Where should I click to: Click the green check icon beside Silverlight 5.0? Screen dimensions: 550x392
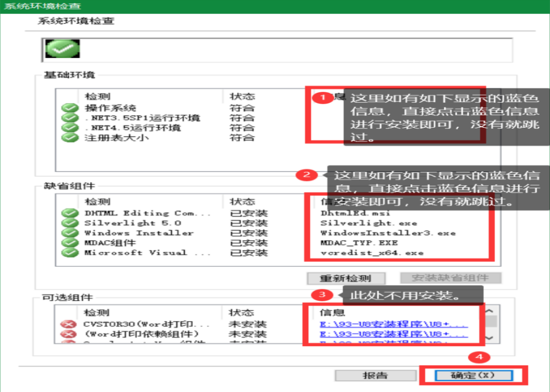pos(70,223)
